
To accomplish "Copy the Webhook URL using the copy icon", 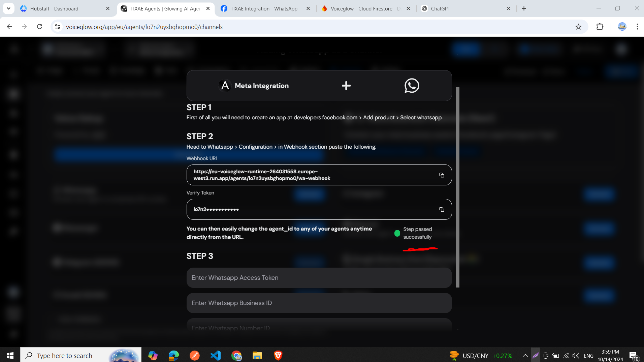I will (442, 175).
